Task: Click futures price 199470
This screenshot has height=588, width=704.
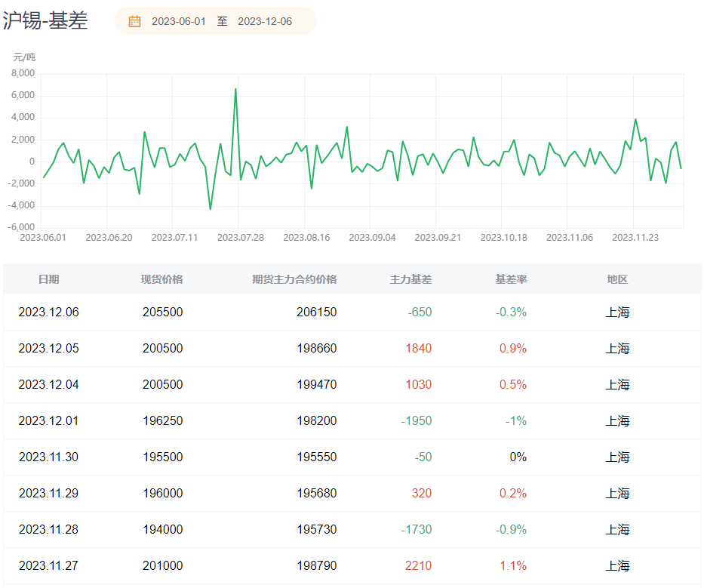Action: click(x=316, y=385)
